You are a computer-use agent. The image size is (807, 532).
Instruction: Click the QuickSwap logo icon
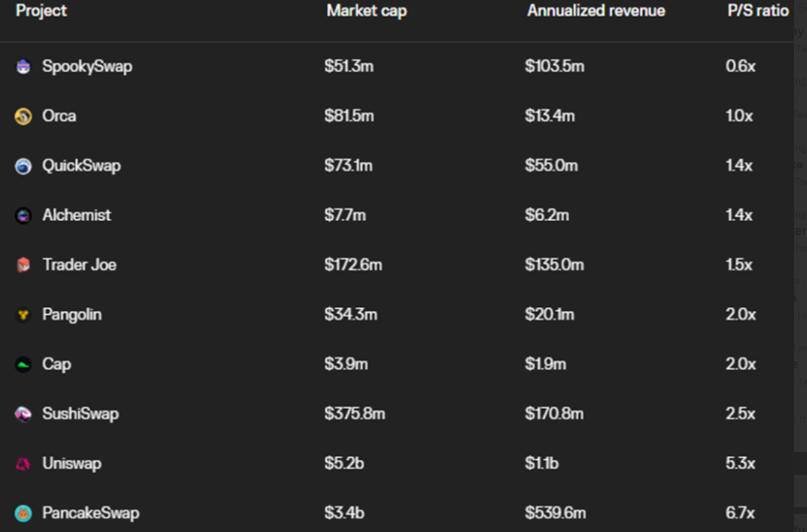point(23,166)
